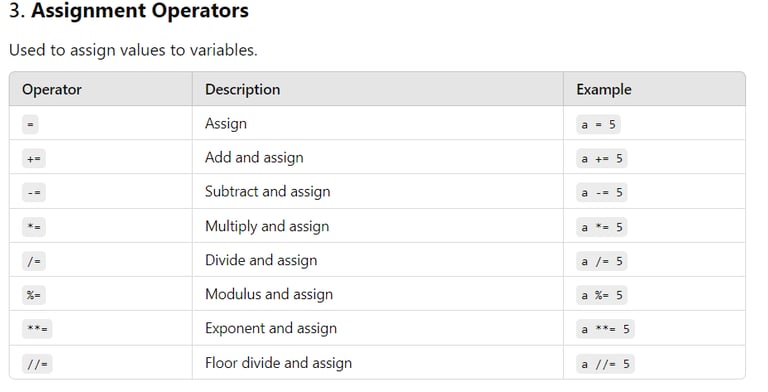This screenshot has height=392, width=768.
Task: Click the 'a = 5' example code
Action: pos(598,124)
